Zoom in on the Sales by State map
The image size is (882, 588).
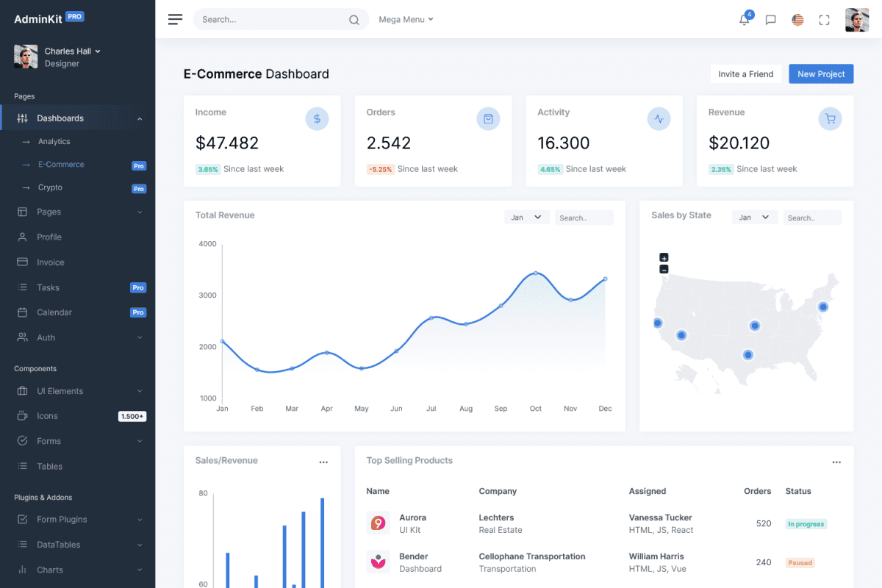click(x=664, y=257)
